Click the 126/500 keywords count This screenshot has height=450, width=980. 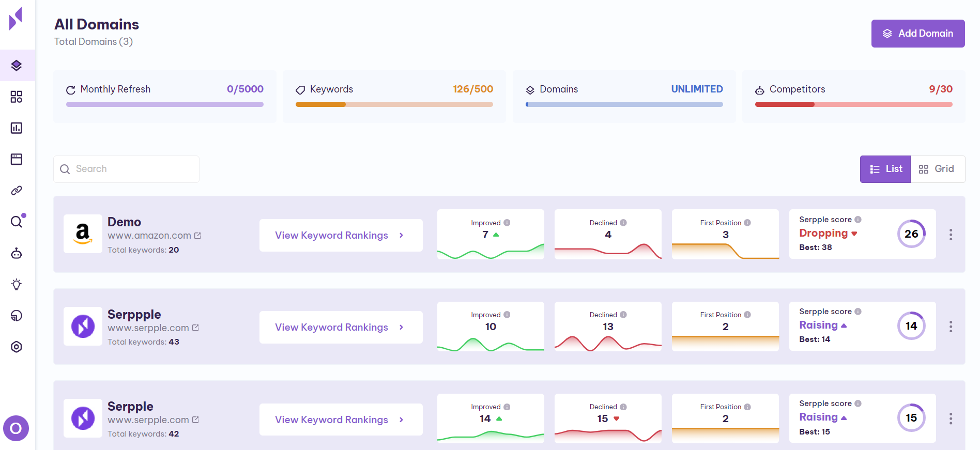point(473,89)
